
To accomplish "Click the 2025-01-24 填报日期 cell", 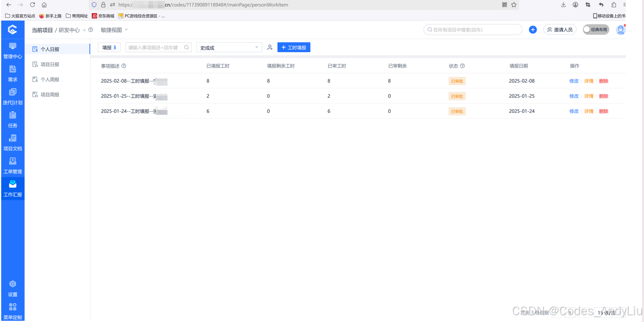I will pyautogui.click(x=522, y=111).
